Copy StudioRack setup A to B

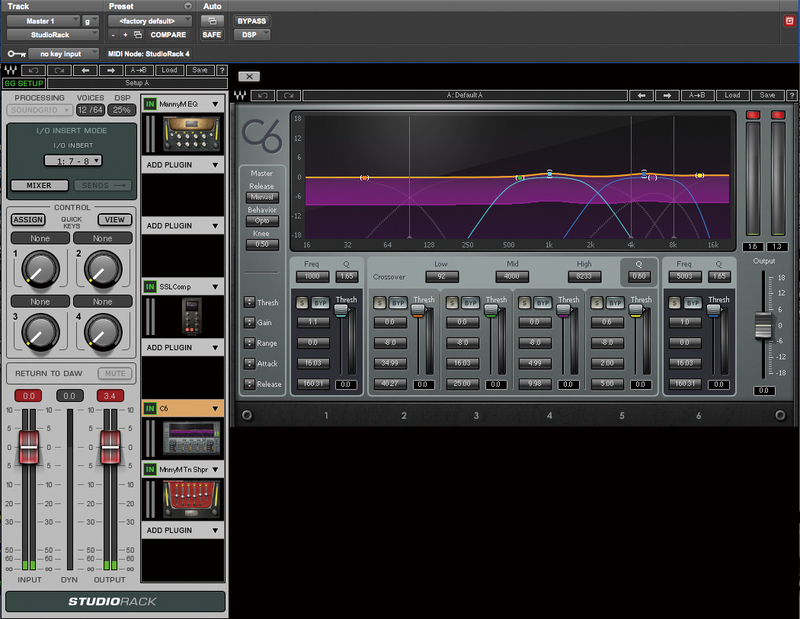(138, 70)
